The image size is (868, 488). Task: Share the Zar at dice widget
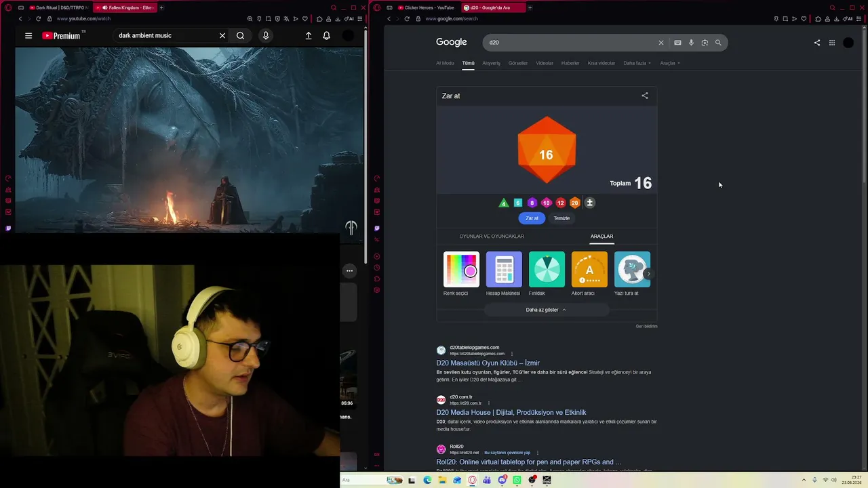pos(645,96)
